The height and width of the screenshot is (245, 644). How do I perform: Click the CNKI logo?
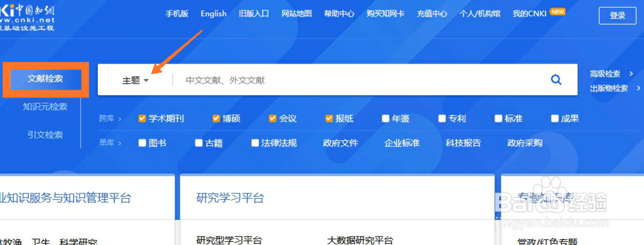pos(27,17)
